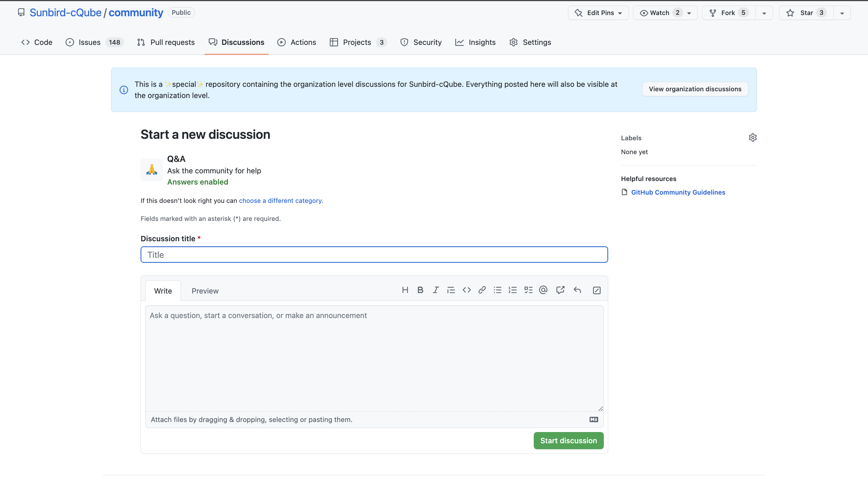Viewport: 868px width, 479px height.
Task: Switch to the Write tab
Action: point(163,291)
